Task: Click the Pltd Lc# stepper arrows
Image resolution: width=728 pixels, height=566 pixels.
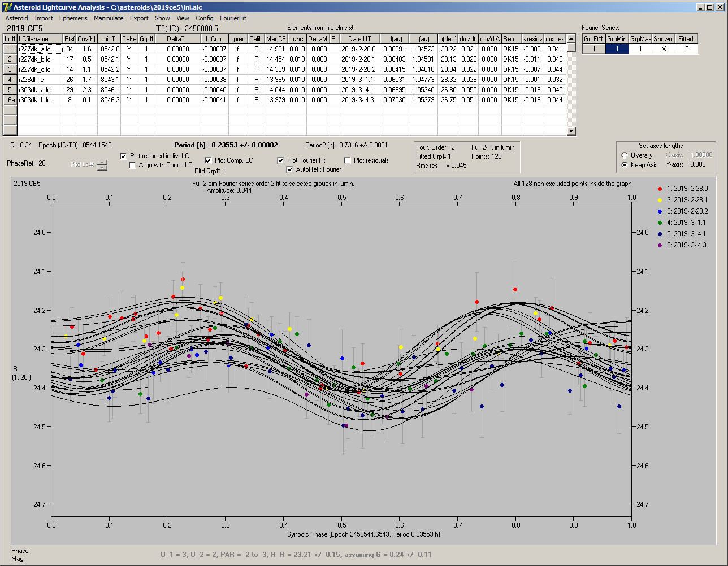Action: click(102, 165)
